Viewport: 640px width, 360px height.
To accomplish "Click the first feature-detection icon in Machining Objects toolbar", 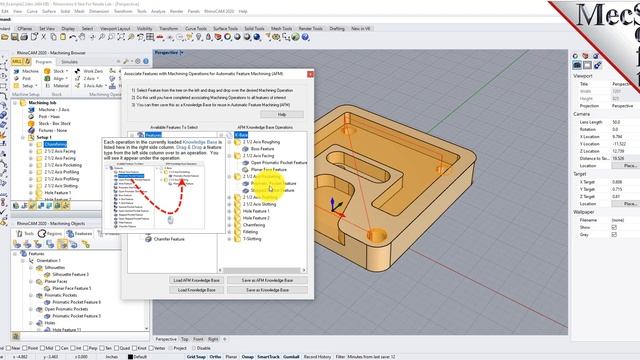I will (x=17, y=244).
